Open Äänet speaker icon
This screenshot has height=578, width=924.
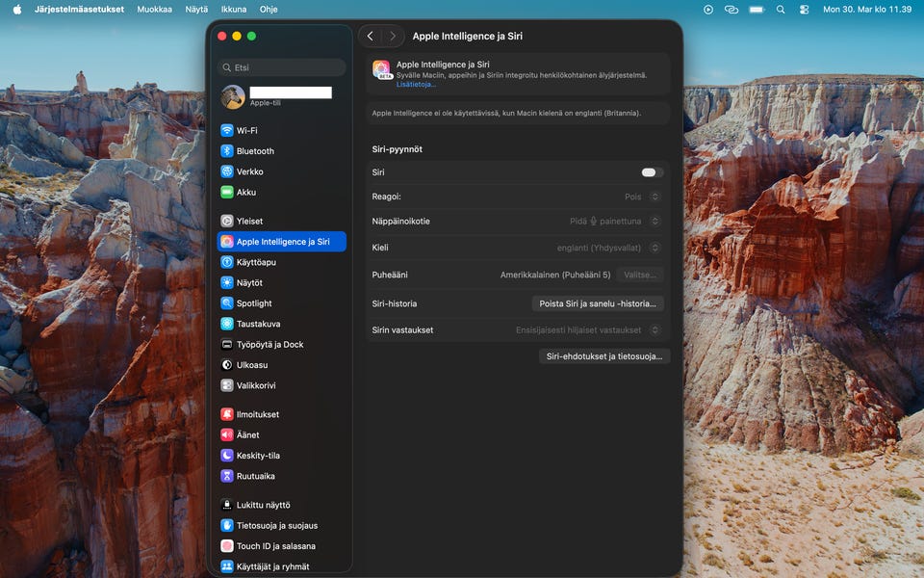227,435
